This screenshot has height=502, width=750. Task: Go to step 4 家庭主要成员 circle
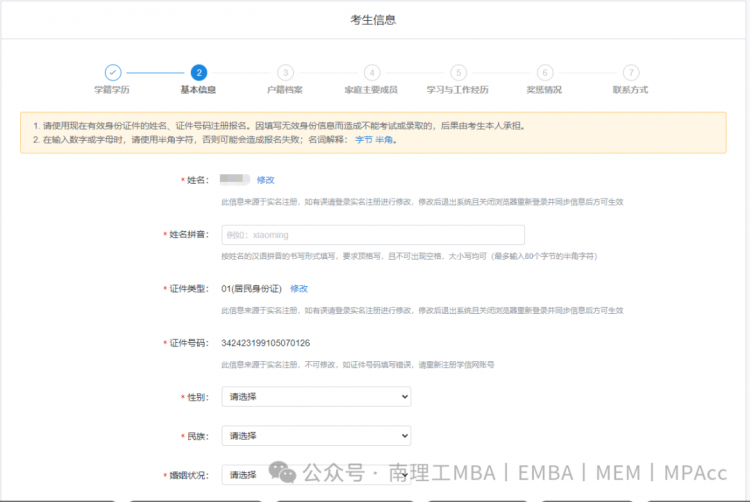click(x=372, y=73)
